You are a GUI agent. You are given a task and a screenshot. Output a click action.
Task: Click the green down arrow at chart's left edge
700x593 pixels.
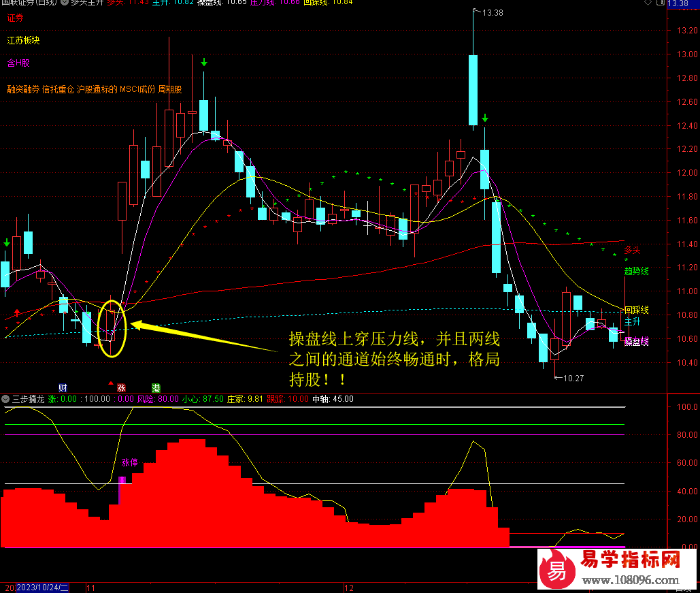[x=7, y=242]
